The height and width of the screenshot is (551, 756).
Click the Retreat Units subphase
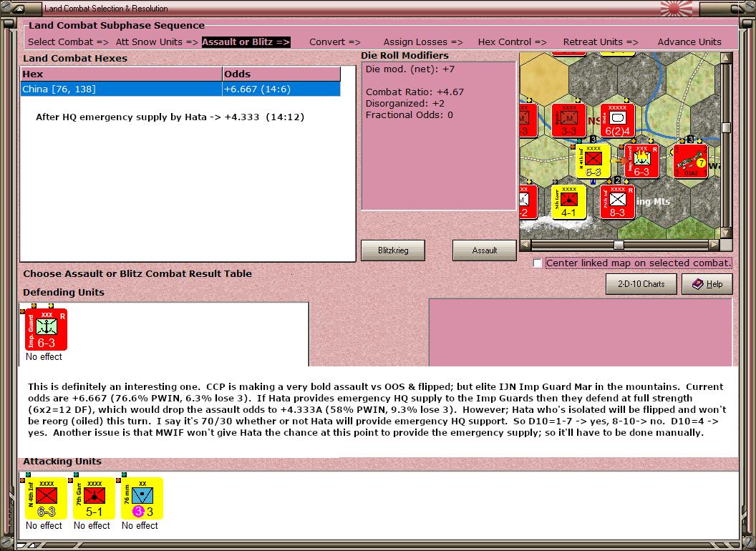[x=601, y=42]
